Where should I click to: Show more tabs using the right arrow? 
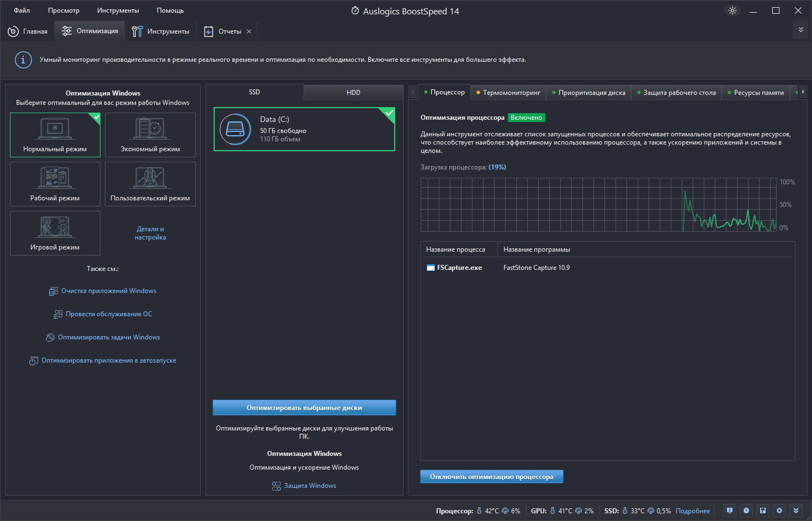(803, 92)
